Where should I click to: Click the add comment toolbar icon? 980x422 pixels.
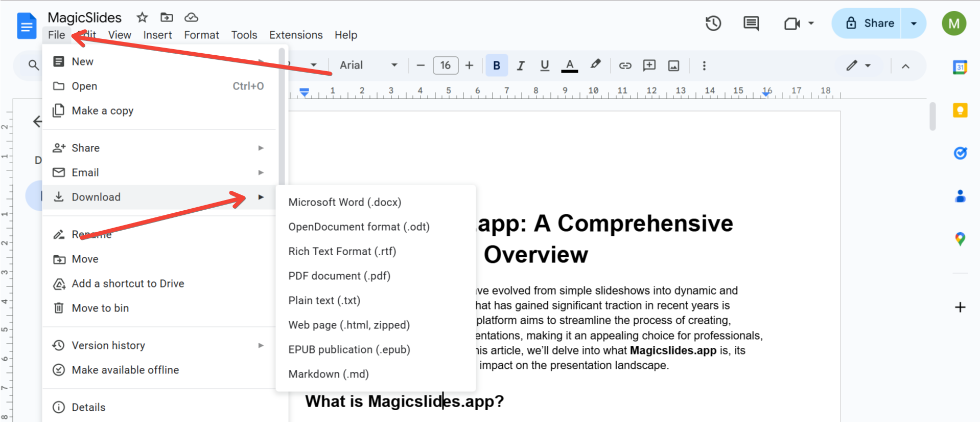[x=649, y=65]
